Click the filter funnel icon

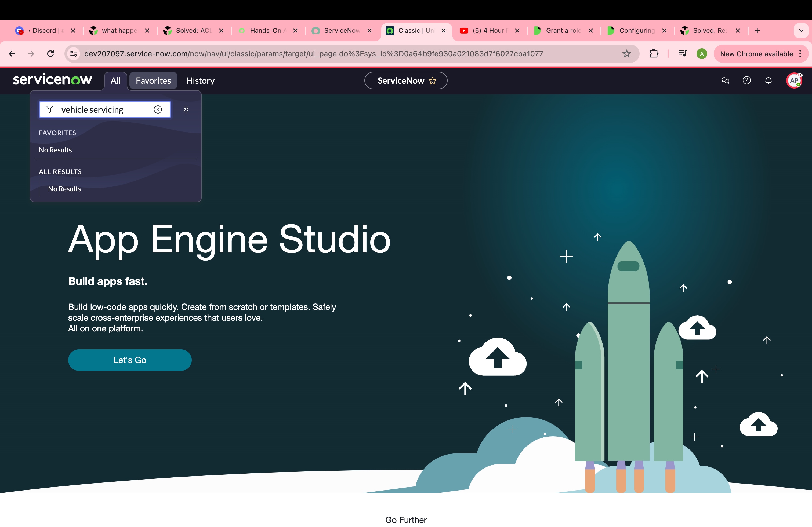click(49, 109)
